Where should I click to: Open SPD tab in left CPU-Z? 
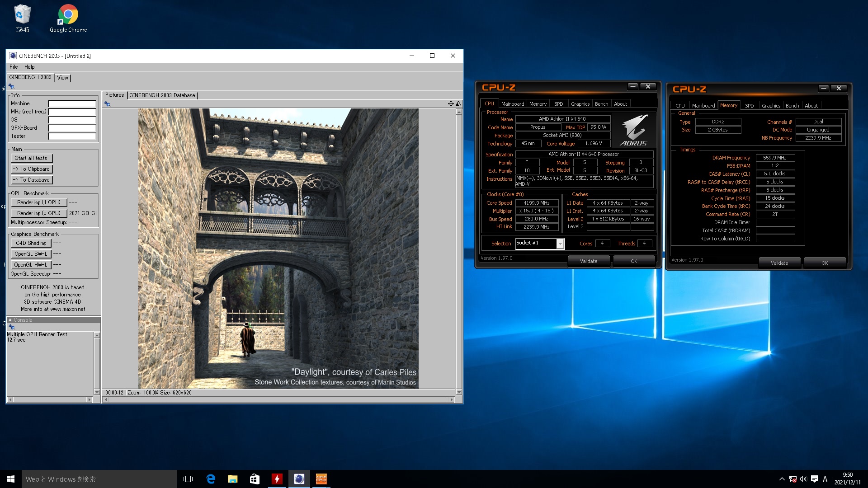coord(559,104)
